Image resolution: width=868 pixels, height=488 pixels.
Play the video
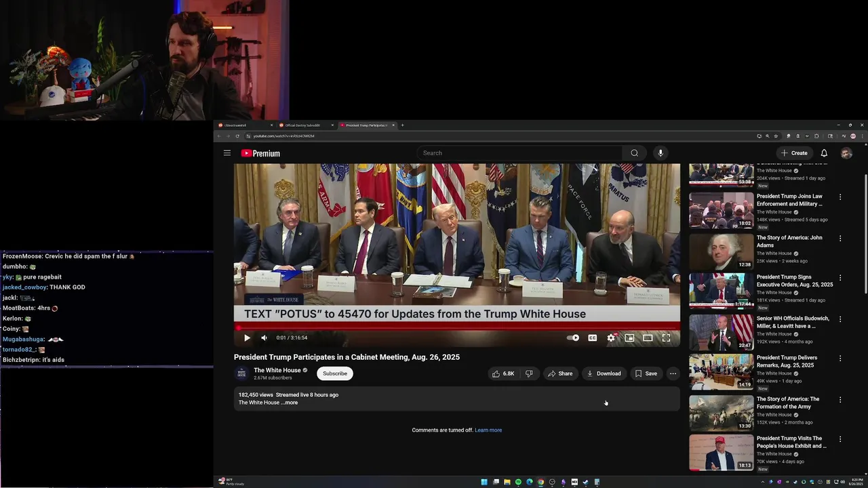[x=247, y=338]
